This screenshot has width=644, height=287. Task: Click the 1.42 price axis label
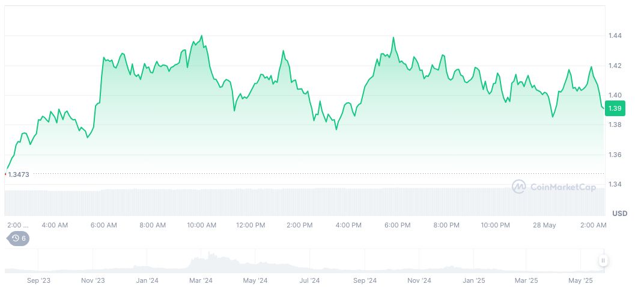614,66
